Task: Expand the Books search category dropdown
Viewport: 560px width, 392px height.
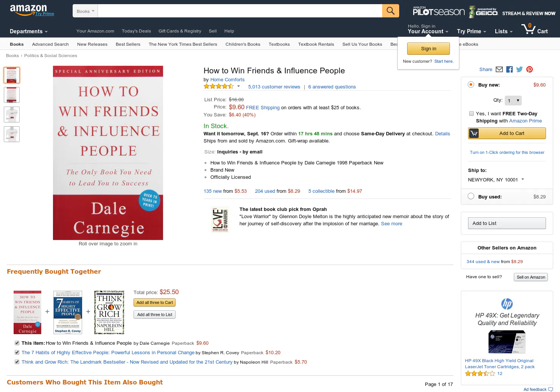Action: [85, 11]
